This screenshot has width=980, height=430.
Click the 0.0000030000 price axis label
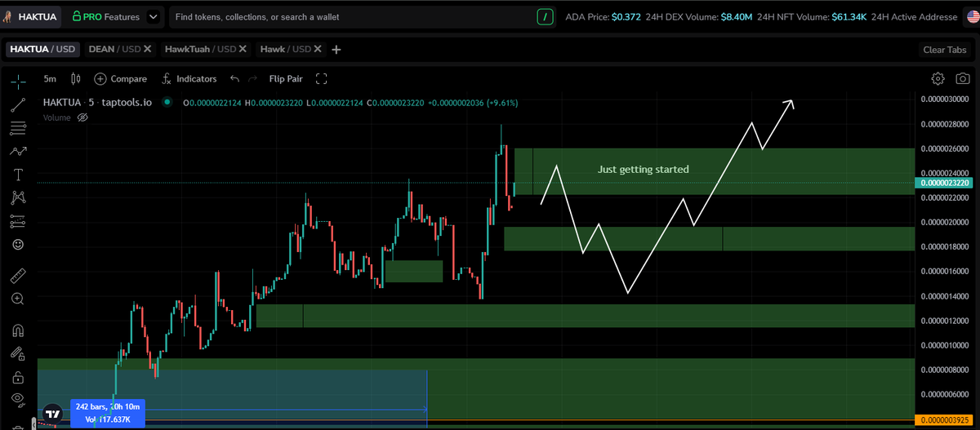[x=944, y=100]
